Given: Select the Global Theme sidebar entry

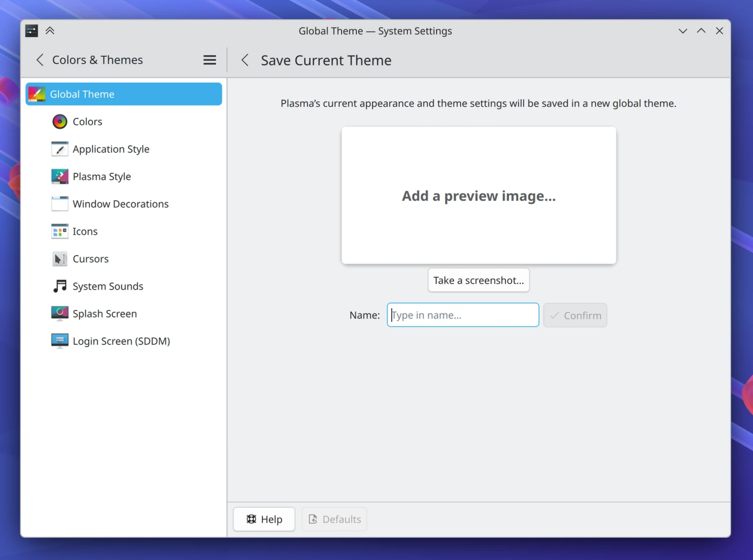Looking at the screenshot, I should [82, 94].
